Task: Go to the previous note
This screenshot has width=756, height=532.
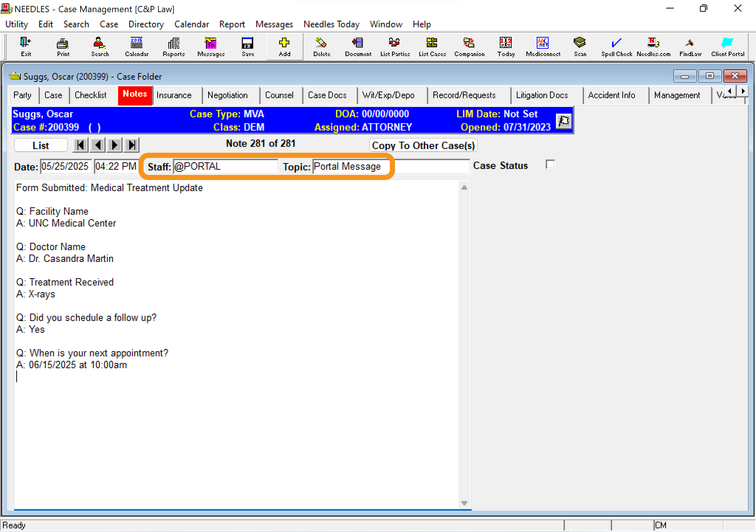Action: pos(97,145)
